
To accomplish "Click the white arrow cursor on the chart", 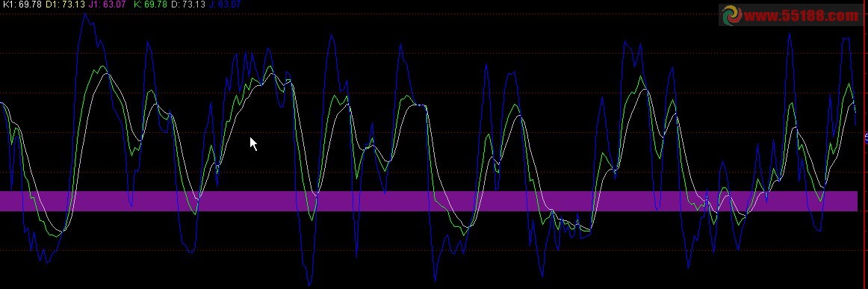I will (x=253, y=144).
